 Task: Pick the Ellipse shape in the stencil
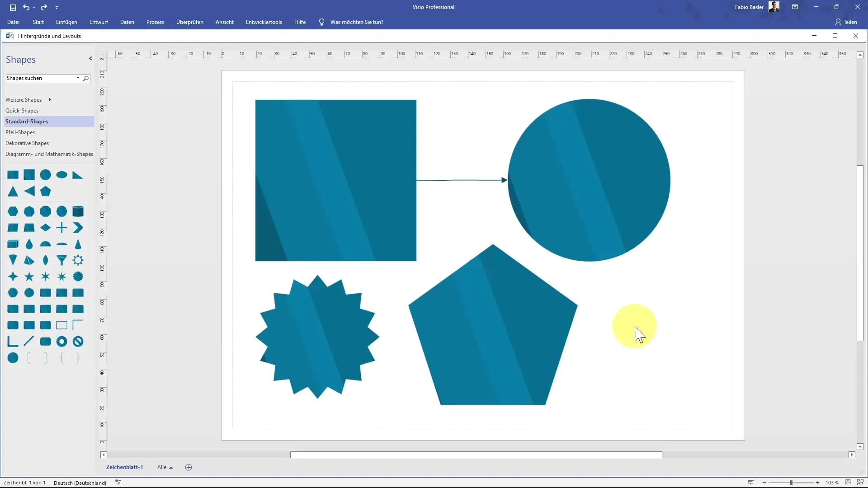(61, 175)
